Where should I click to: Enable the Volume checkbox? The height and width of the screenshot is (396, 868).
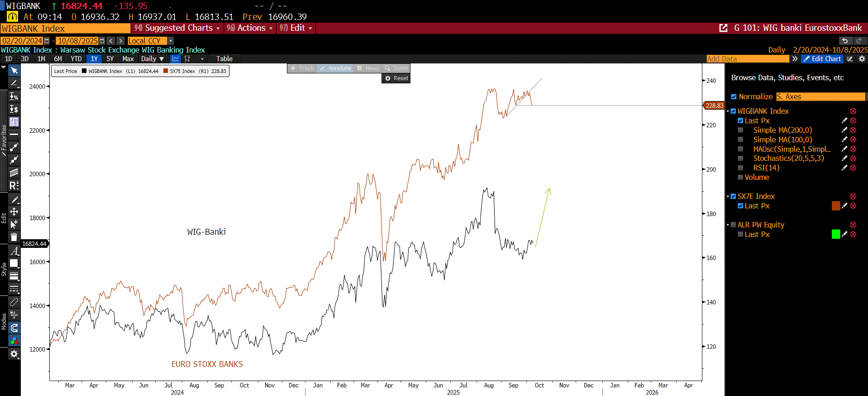(x=740, y=177)
